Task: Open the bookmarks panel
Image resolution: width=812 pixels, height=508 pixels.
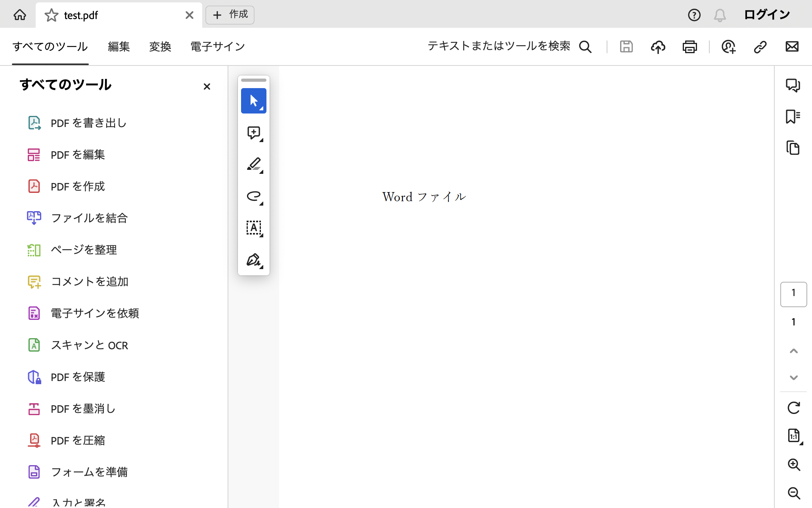Action: tap(793, 117)
